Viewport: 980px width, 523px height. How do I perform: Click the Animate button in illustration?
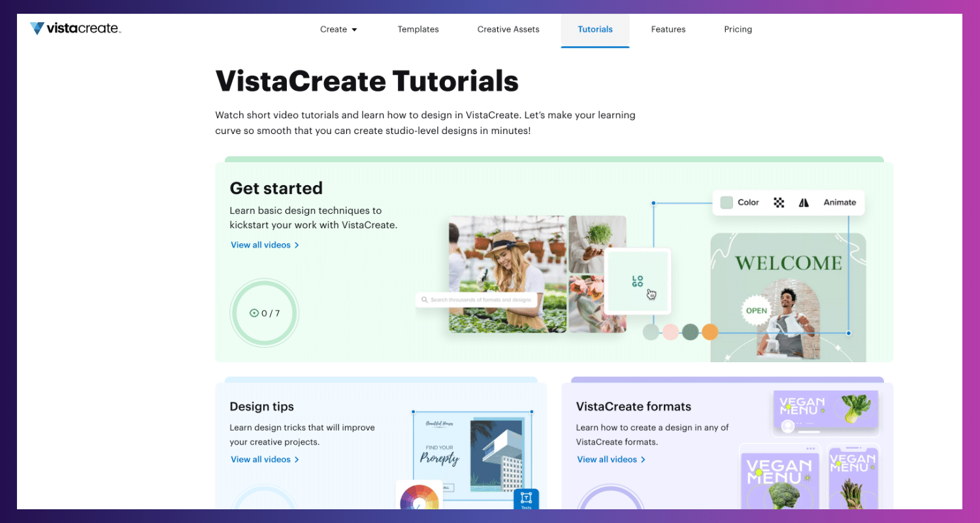point(840,203)
